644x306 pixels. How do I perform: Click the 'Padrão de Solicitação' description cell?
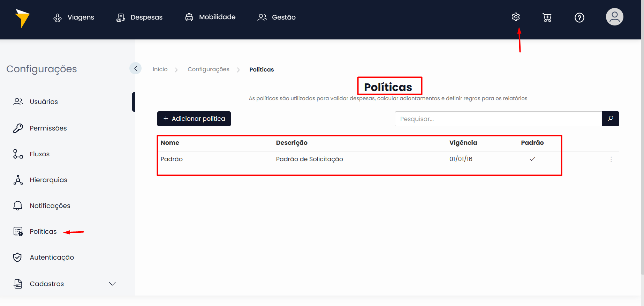click(309, 159)
